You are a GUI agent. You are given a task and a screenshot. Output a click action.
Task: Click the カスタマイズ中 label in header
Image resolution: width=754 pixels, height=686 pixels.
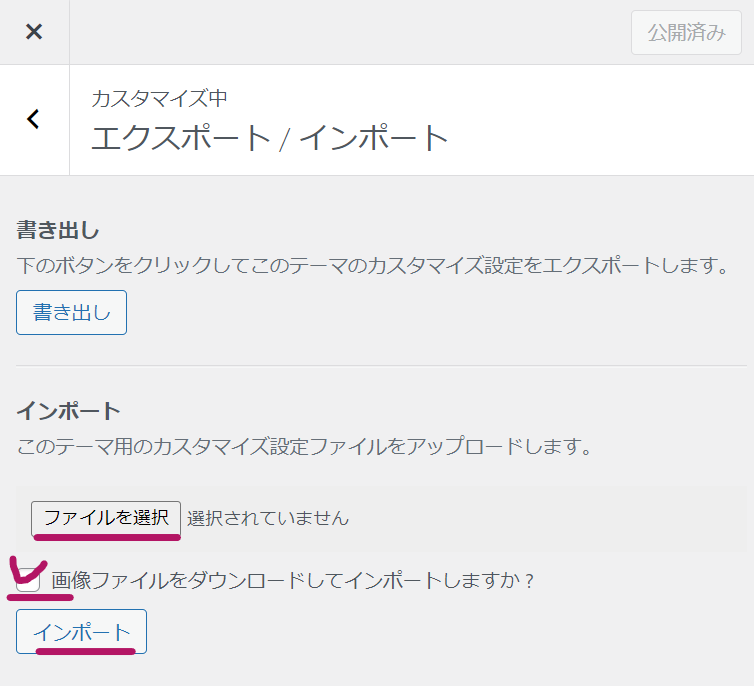tap(159, 98)
